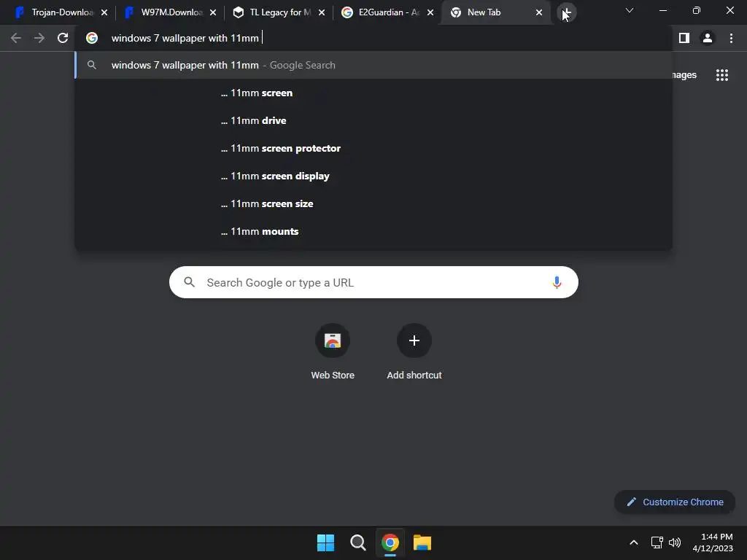Click the Customize Chrome button
Image resolution: width=747 pixels, height=560 pixels.
[x=675, y=502]
